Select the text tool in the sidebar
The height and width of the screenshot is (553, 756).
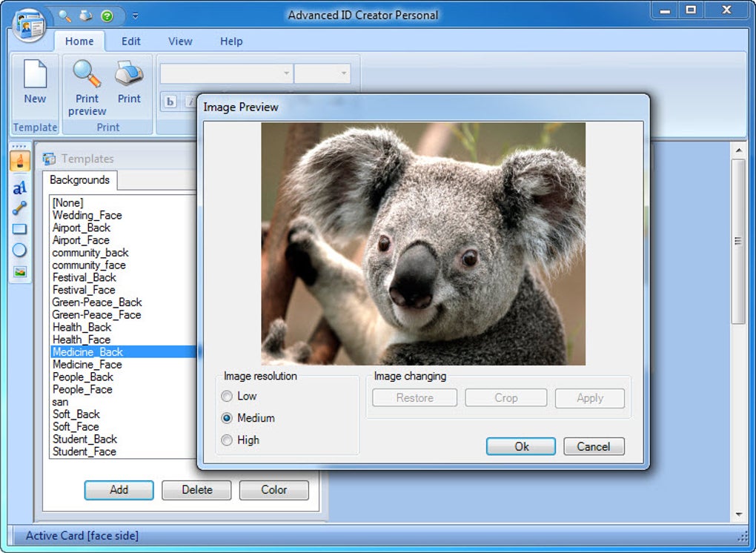click(20, 188)
